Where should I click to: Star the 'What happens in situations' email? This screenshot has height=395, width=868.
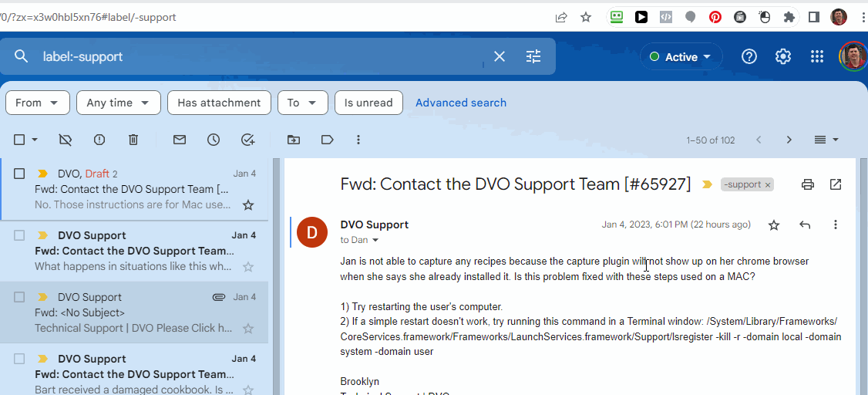pos(248,267)
